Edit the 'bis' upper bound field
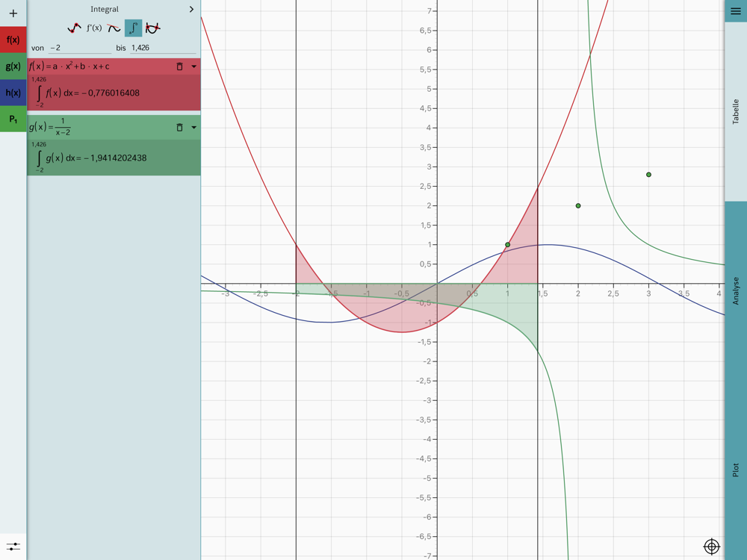Image resolution: width=747 pixels, height=560 pixels. 163,48
